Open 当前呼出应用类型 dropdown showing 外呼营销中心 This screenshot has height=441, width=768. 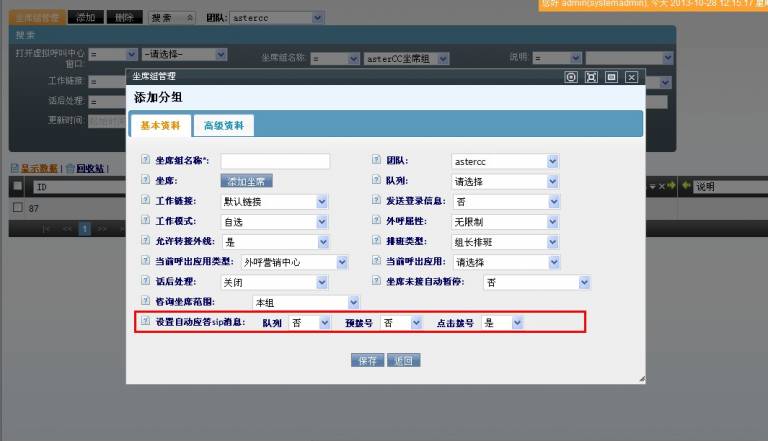(294, 262)
